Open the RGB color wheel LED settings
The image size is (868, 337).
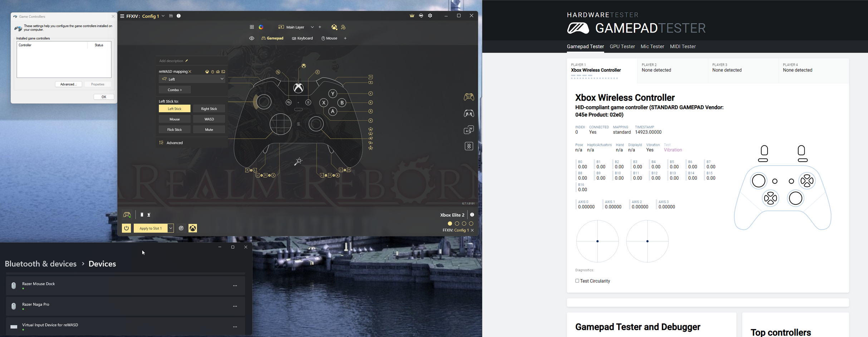(x=261, y=27)
